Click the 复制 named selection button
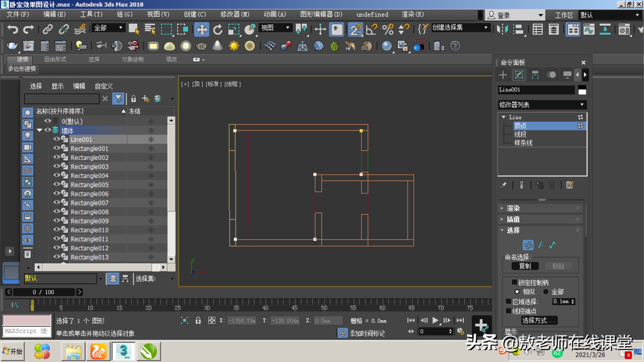The height and width of the screenshot is (362, 644). pos(525,266)
